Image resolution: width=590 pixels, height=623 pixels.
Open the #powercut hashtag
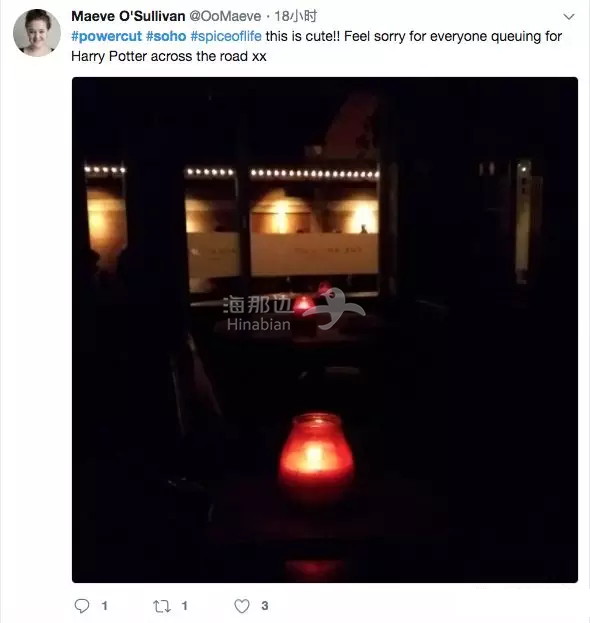[106, 36]
